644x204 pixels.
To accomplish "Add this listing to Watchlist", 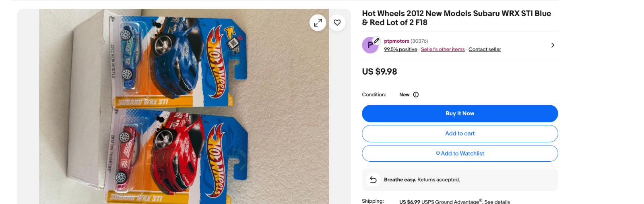I will pyautogui.click(x=460, y=154).
